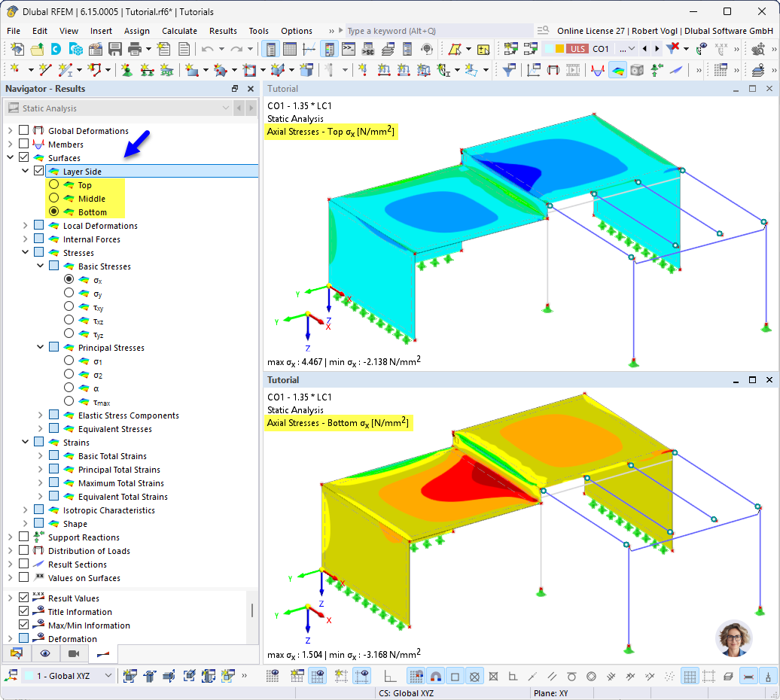This screenshot has width=780, height=700.
Task: Open the Assign menu
Action: pos(137,31)
